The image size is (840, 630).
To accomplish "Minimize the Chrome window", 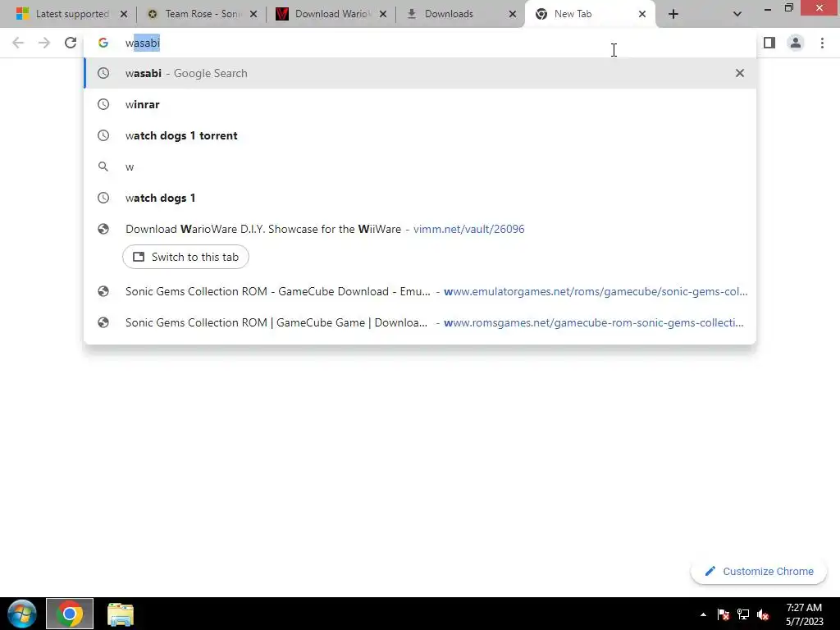I will 768,8.
